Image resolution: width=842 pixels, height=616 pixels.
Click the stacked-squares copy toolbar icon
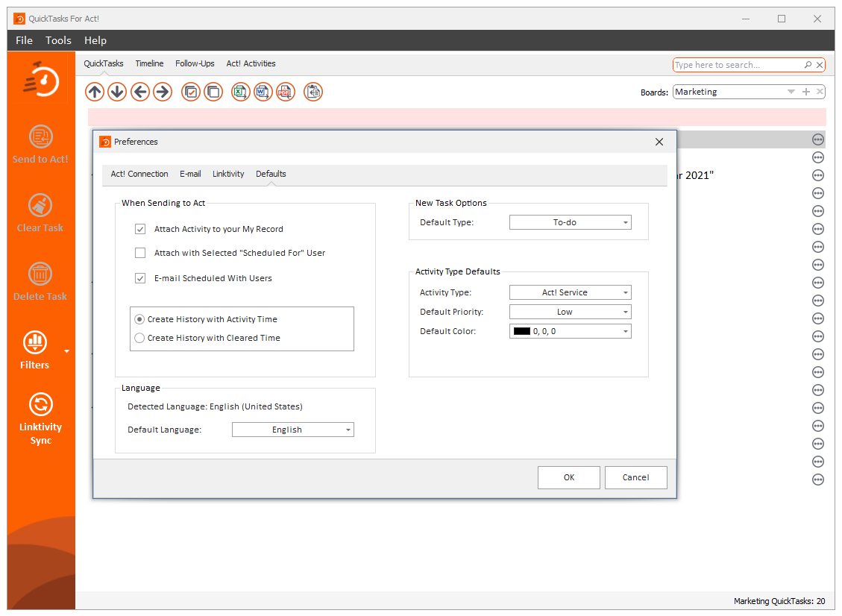pos(213,92)
